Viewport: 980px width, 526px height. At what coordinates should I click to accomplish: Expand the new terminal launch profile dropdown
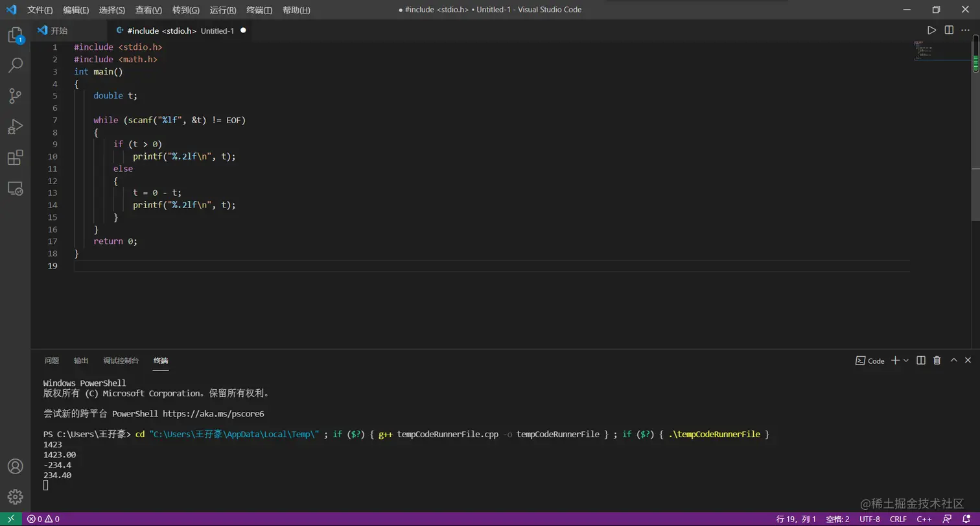tap(906, 361)
